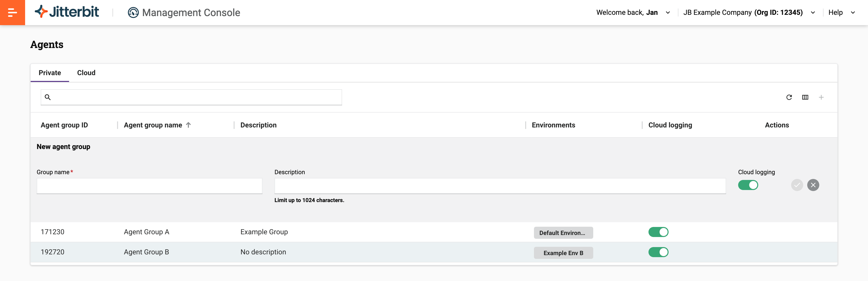
Task: Select agent group ID 192720 cell
Action: 52,252
